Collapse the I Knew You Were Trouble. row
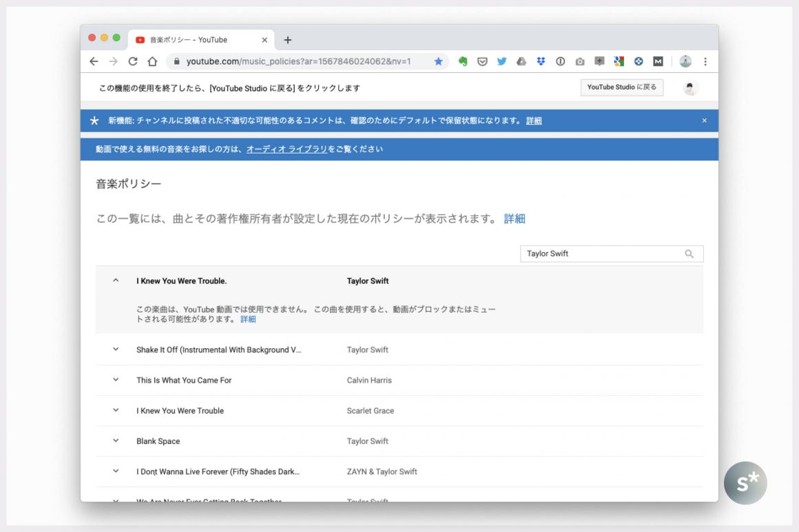799x532 pixels. point(116,281)
